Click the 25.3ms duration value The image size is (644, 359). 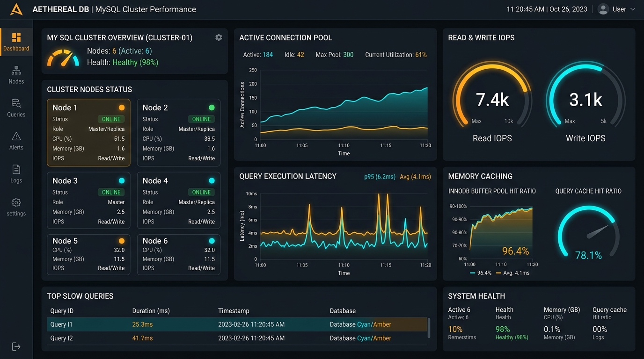[142, 324]
